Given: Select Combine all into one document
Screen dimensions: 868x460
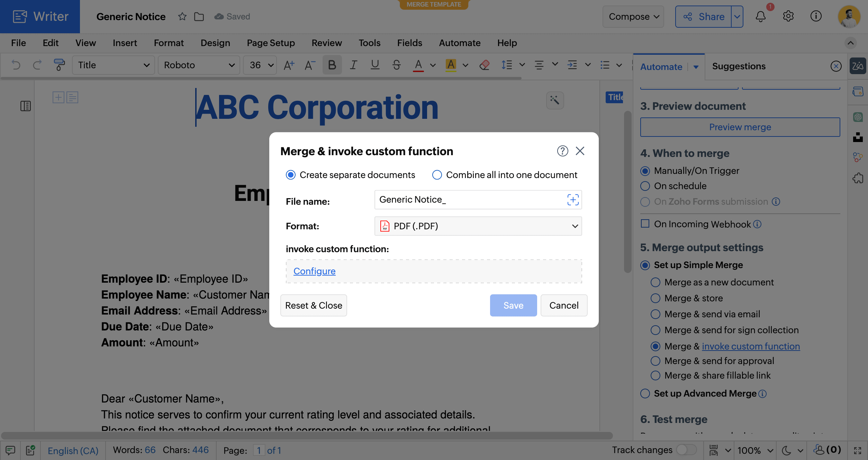Looking at the screenshot, I should 437,175.
